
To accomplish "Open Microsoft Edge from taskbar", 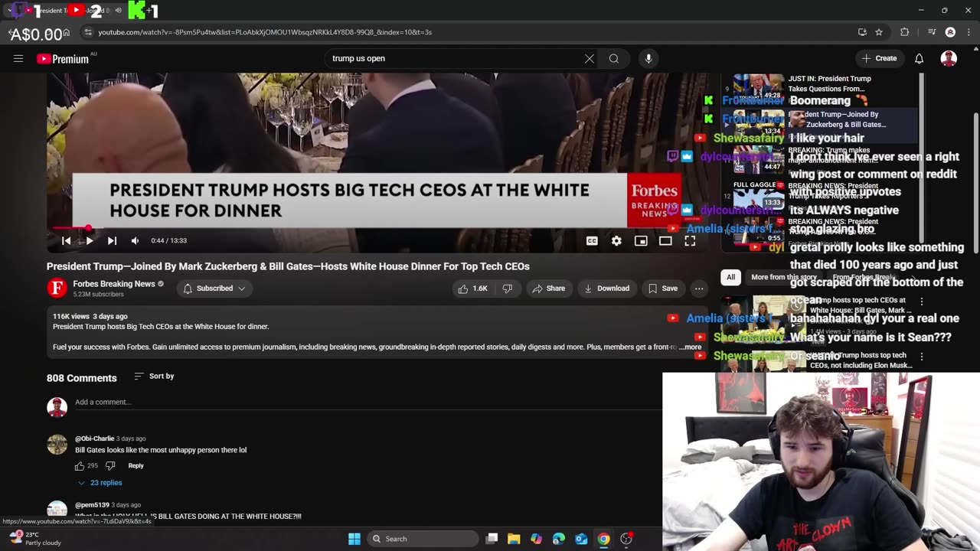I will (x=559, y=539).
